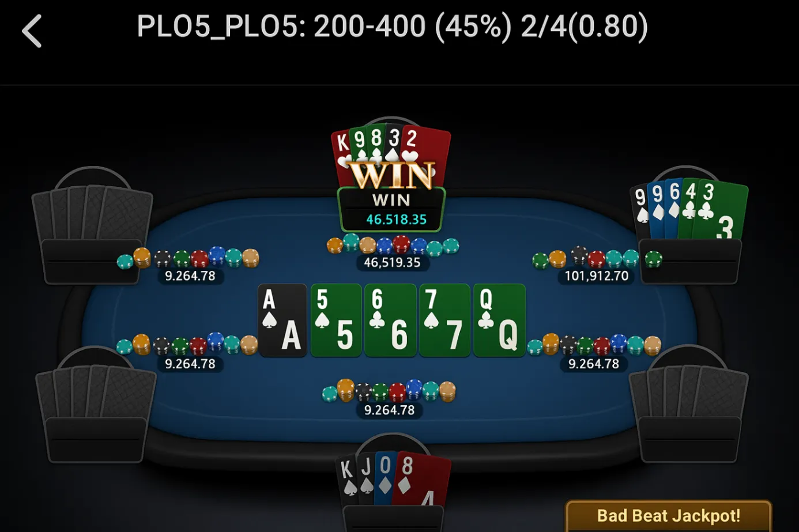This screenshot has height=532, width=799.
Task: Open the WIN 46.518.35 player panel
Action: coord(391,210)
